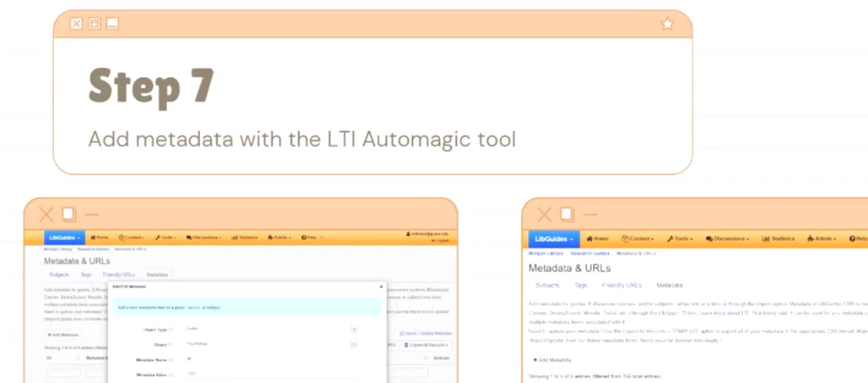
Task: Select Tags tab in right window
Action: click(580, 286)
